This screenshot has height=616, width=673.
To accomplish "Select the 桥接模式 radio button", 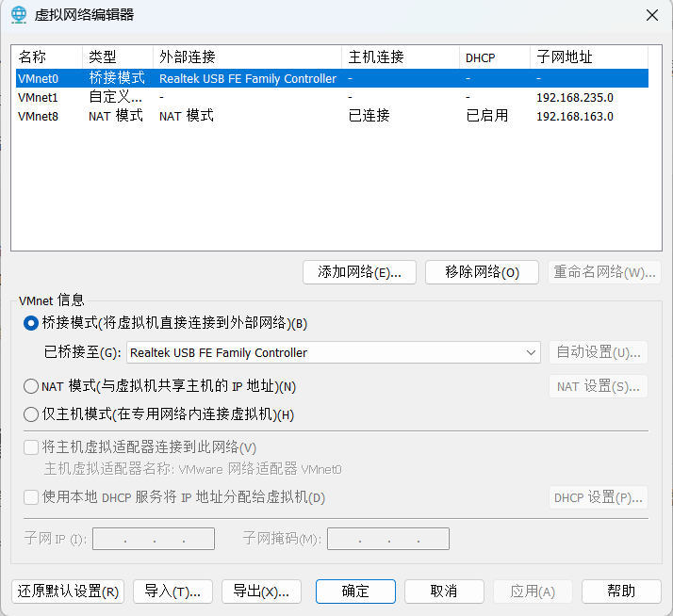I will point(31,323).
